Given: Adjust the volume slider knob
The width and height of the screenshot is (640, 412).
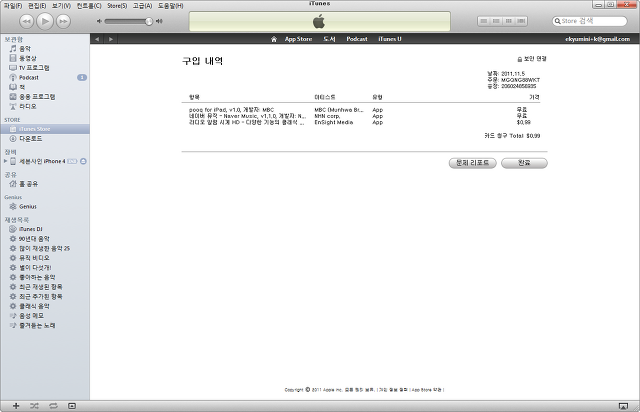Looking at the screenshot, I should tap(149, 21).
